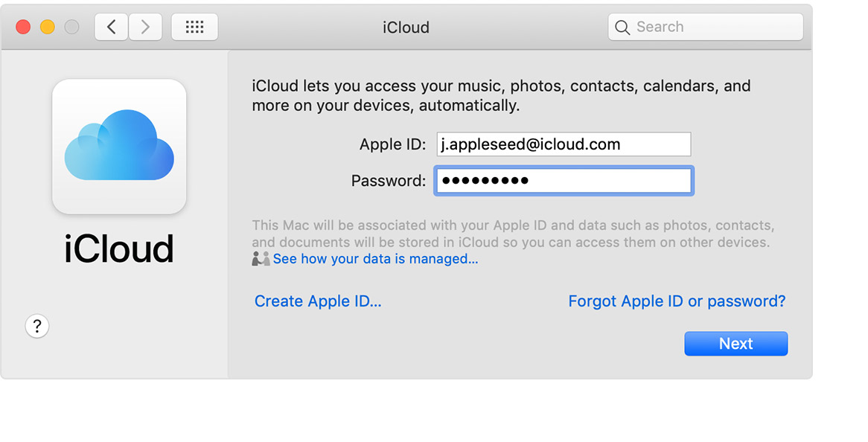Minimize the window with yellow button
This screenshot has height=442, width=868.
47,28
